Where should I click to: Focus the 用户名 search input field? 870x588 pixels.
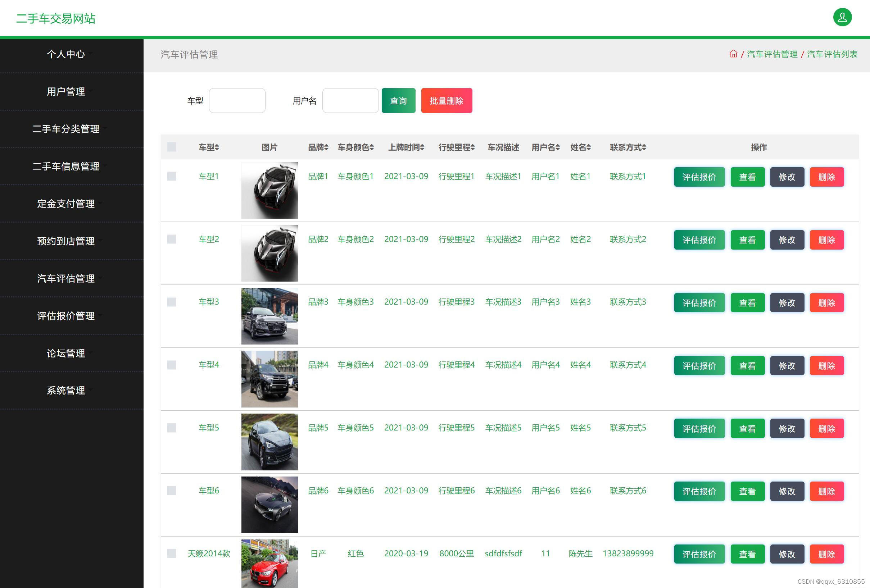[x=350, y=100]
